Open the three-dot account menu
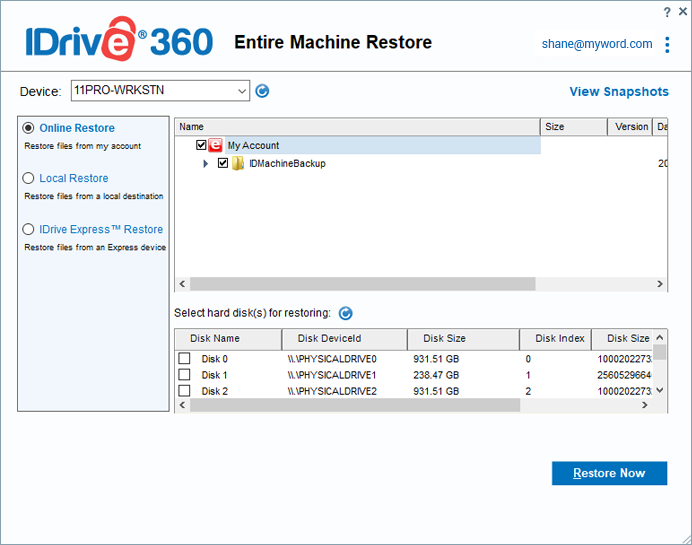Image resolution: width=692 pixels, height=545 pixels. tap(667, 44)
